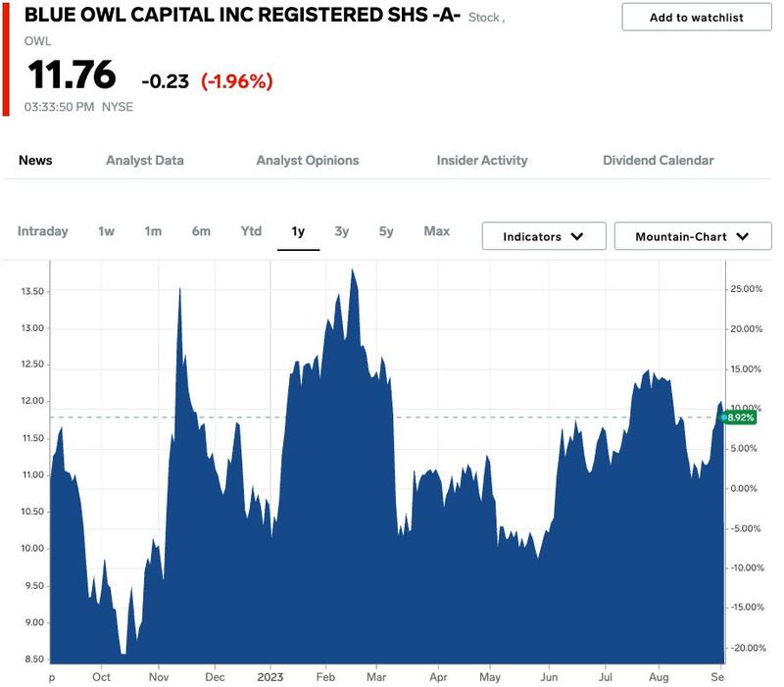
Task: Click the Jun label on the time axis
Action: [549, 677]
